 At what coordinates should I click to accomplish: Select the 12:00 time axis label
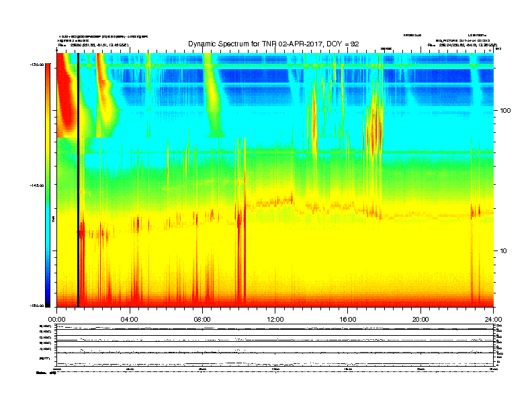[275, 320]
